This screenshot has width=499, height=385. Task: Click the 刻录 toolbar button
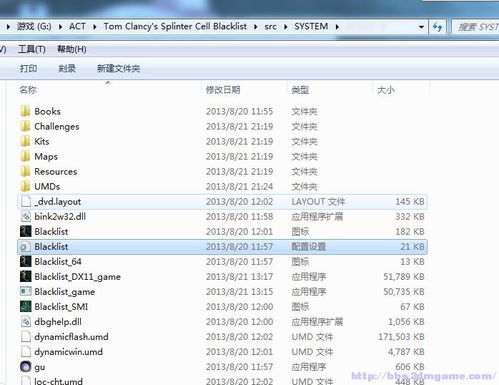click(x=67, y=69)
